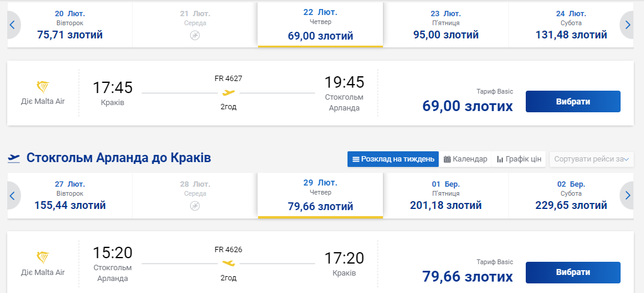The width and height of the screenshot is (644, 293).
Task: Click the no-flight icon under 28 Лют.
Action: coord(195,206)
